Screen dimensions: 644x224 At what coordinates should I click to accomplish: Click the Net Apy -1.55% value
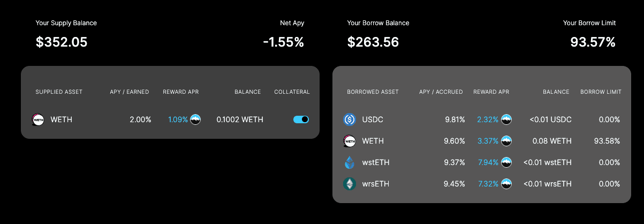tap(283, 42)
